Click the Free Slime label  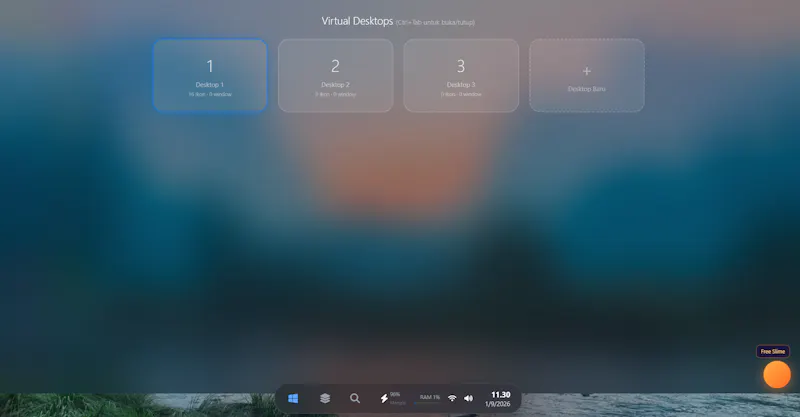pos(772,351)
